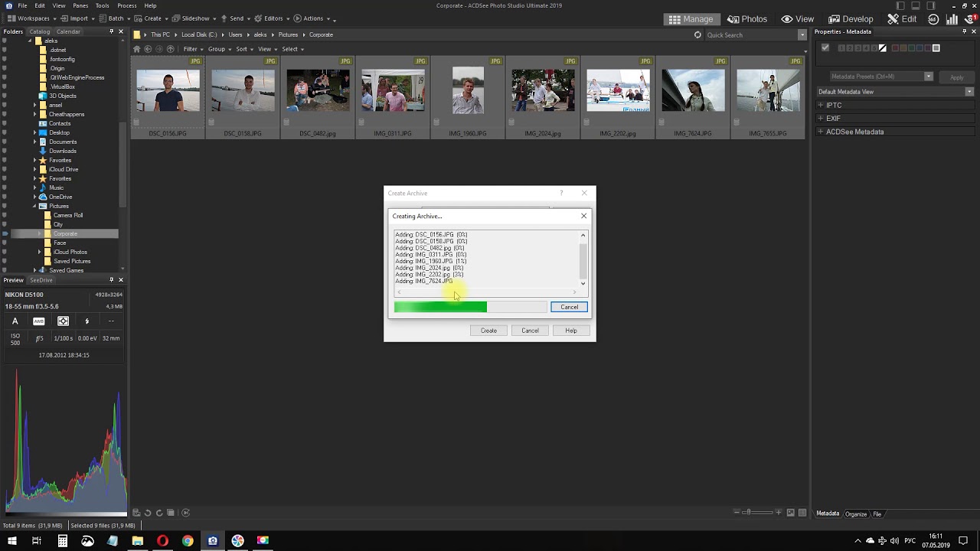Open the Process menu
The image size is (980, 551).
click(x=127, y=5)
